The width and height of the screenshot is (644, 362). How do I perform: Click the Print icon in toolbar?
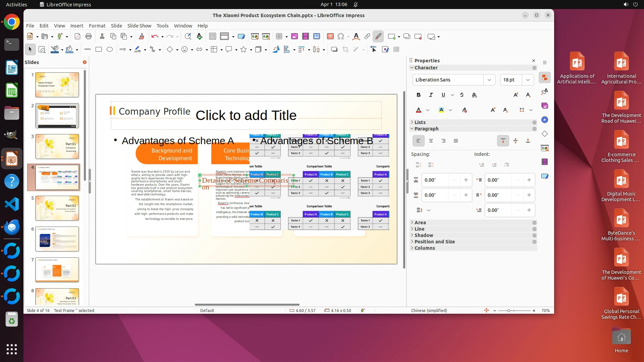(89, 37)
